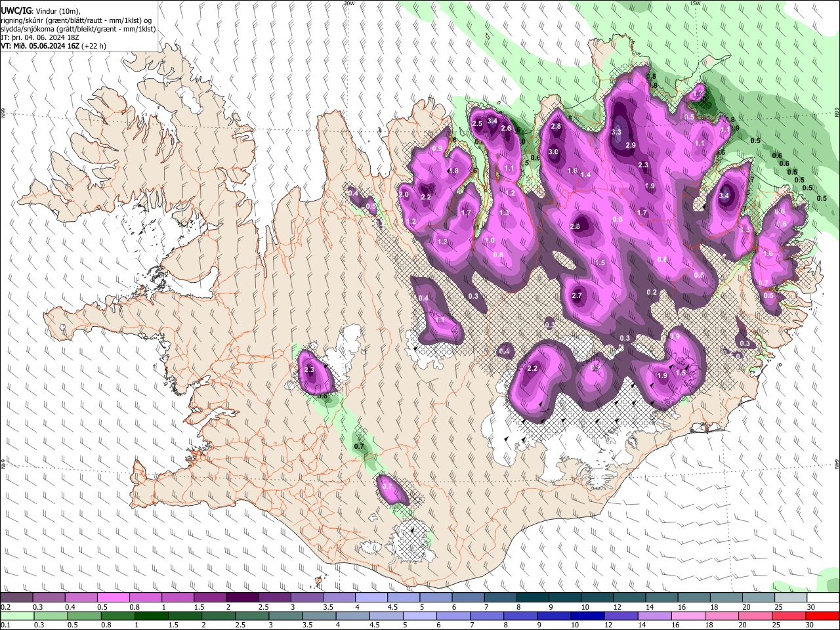Viewport: 840px width, 630px height.
Task: Select the slydda/snjókoma legend description line
Action: tap(78, 29)
